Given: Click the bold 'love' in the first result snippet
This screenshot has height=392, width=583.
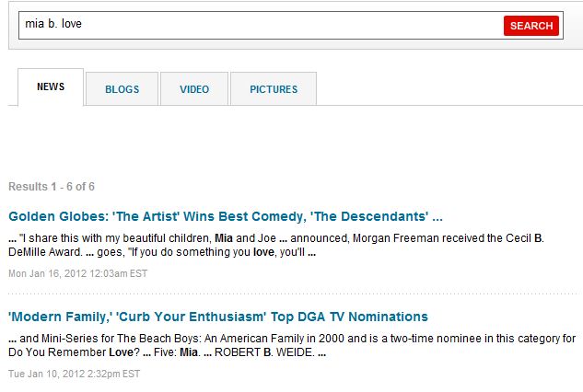Looking at the screenshot, I should [263, 252].
